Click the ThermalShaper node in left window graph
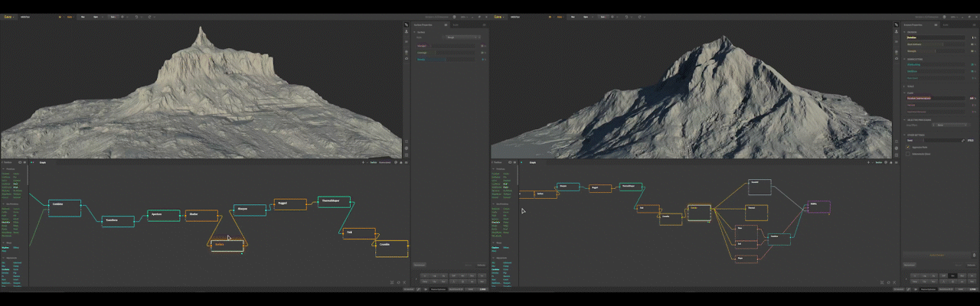Image resolution: width=980 pixels, height=306 pixels. point(334,202)
